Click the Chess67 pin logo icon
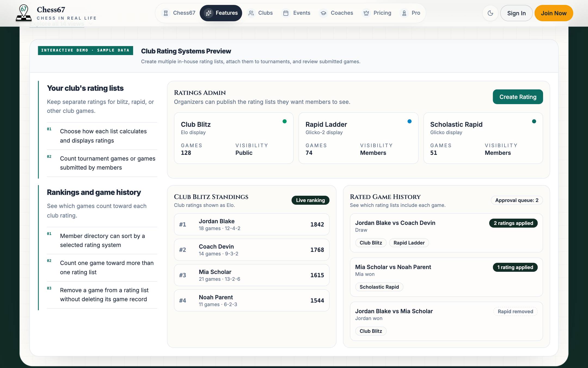This screenshot has width=588, height=368. [24, 13]
